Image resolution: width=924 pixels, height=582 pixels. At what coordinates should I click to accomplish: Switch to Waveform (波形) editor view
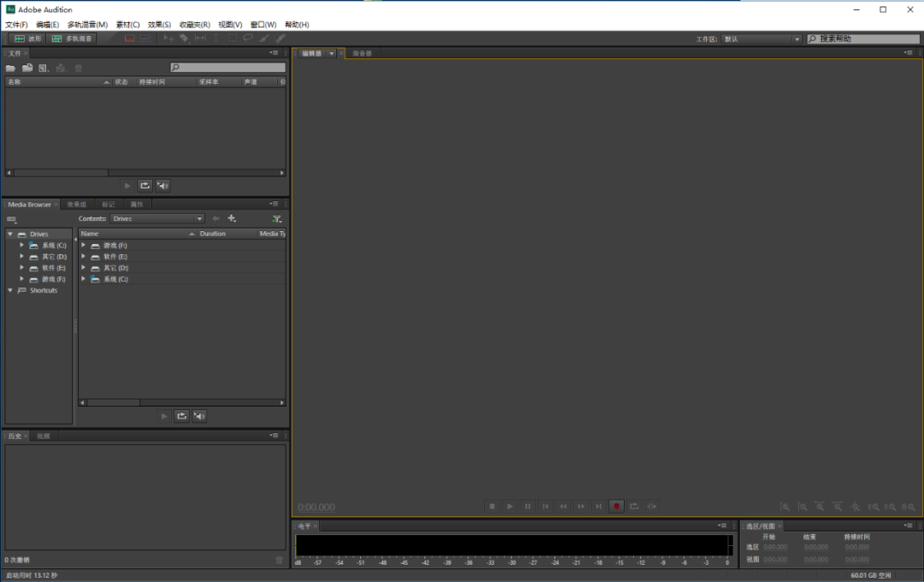pyautogui.click(x=27, y=39)
